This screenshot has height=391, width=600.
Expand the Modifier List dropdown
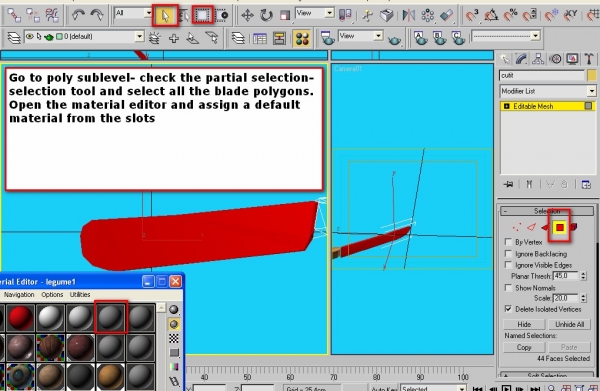coord(548,91)
